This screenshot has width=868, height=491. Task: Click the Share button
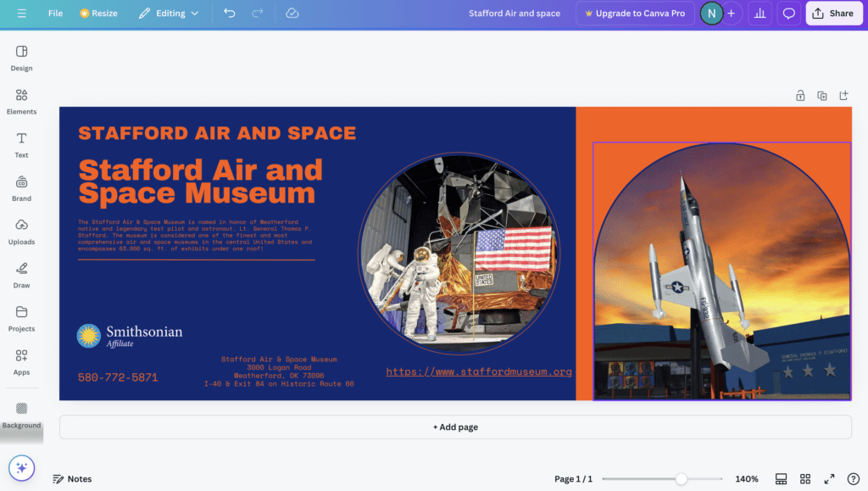(834, 14)
